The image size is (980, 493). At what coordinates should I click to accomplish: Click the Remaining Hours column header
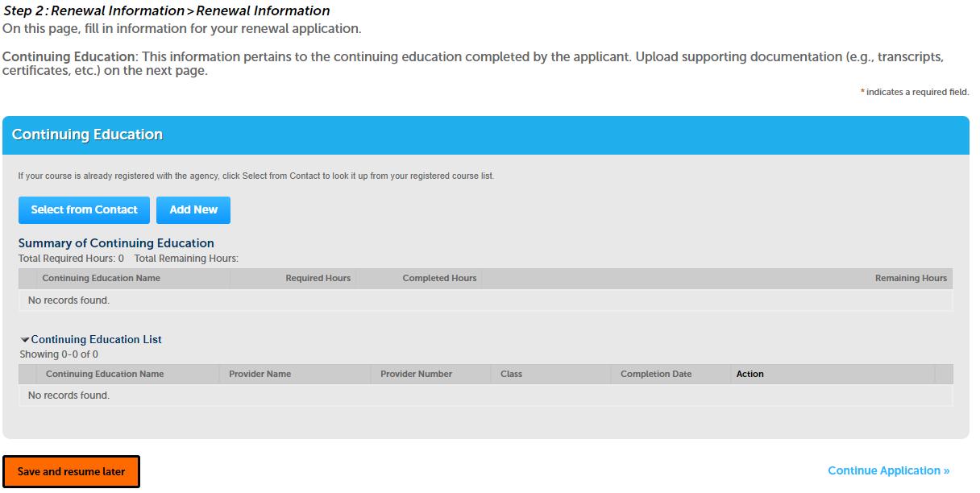(x=911, y=278)
